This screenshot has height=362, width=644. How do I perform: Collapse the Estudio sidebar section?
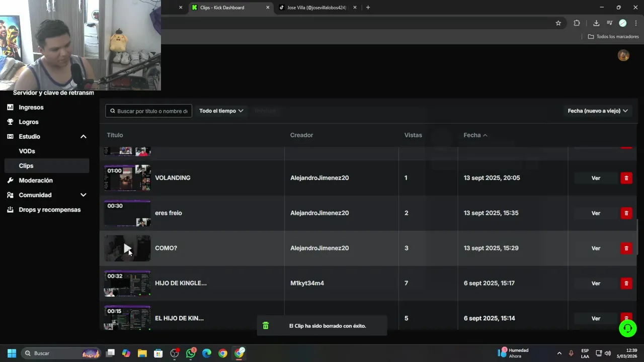[84, 136]
